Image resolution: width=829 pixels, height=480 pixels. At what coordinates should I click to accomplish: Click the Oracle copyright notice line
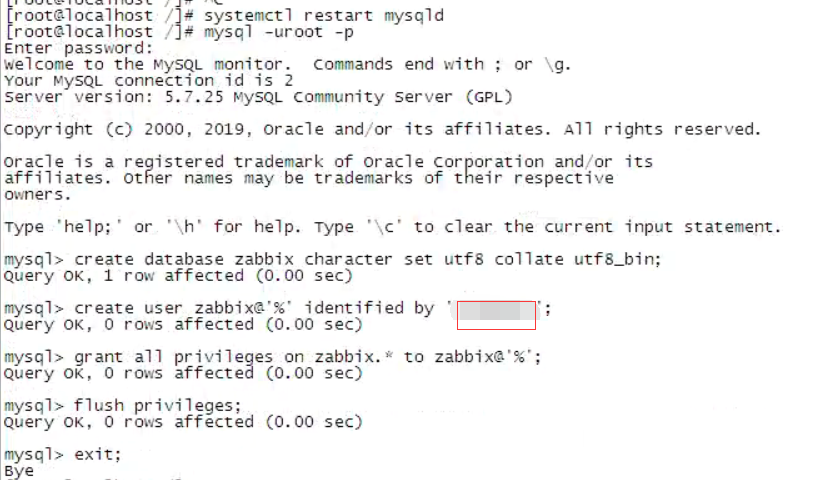click(382, 129)
